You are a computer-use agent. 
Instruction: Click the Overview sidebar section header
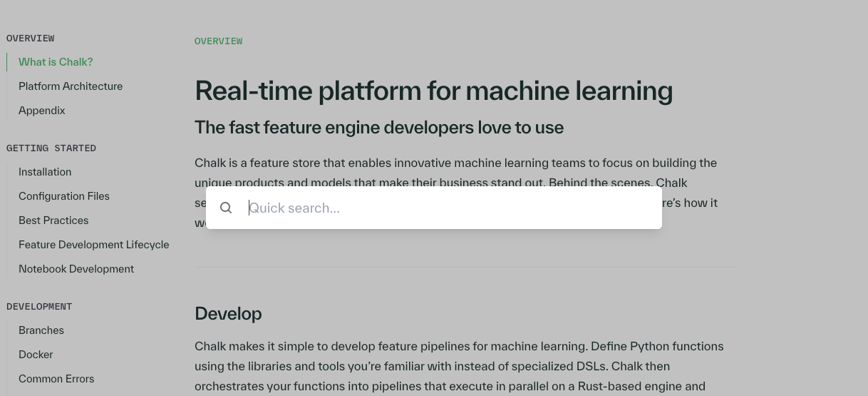(x=31, y=39)
